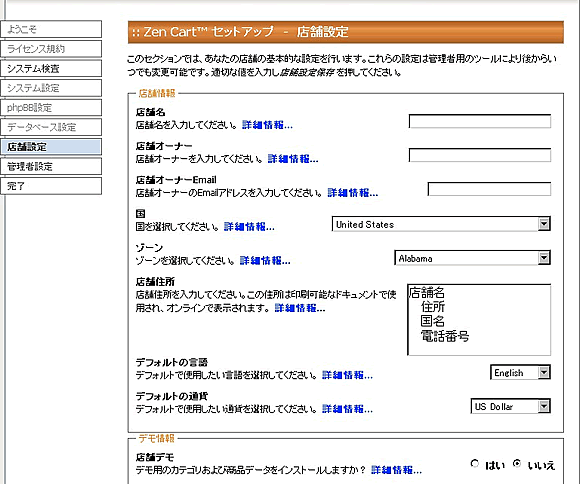The height and width of the screenshot is (484, 580).
Task: Click the country dropdown arrow button
Action: coord(544,224)
